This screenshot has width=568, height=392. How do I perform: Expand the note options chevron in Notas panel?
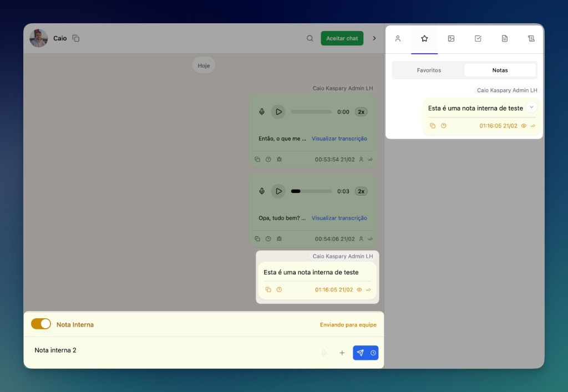tap(531, 106)
